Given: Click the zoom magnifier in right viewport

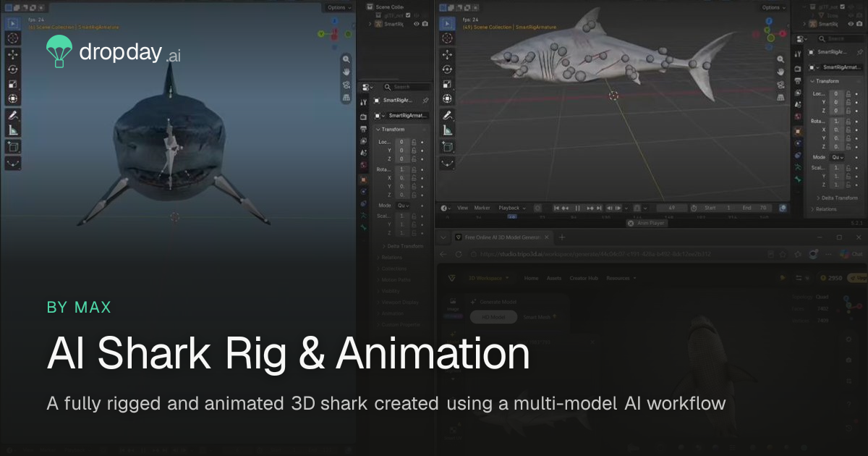Looking at the screenshot, I should [x=781, y=59].
